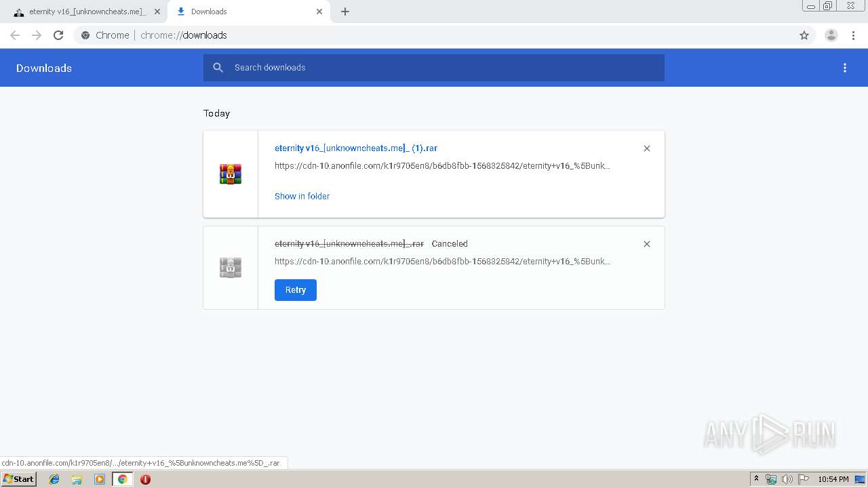Click the browser forward arrow
This screenshot has width=868, height=488.
(37, 35)
